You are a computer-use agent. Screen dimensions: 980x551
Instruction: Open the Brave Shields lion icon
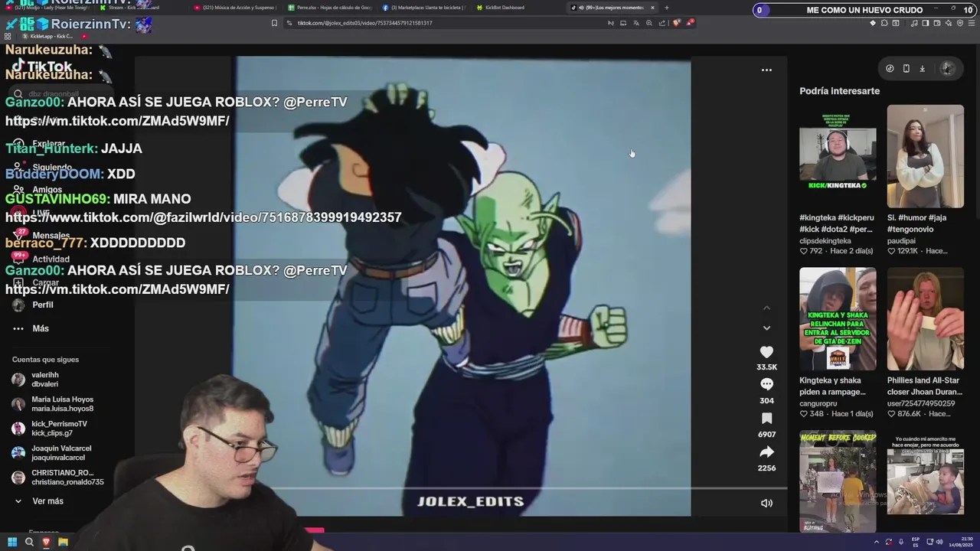[x=676, y=23]
